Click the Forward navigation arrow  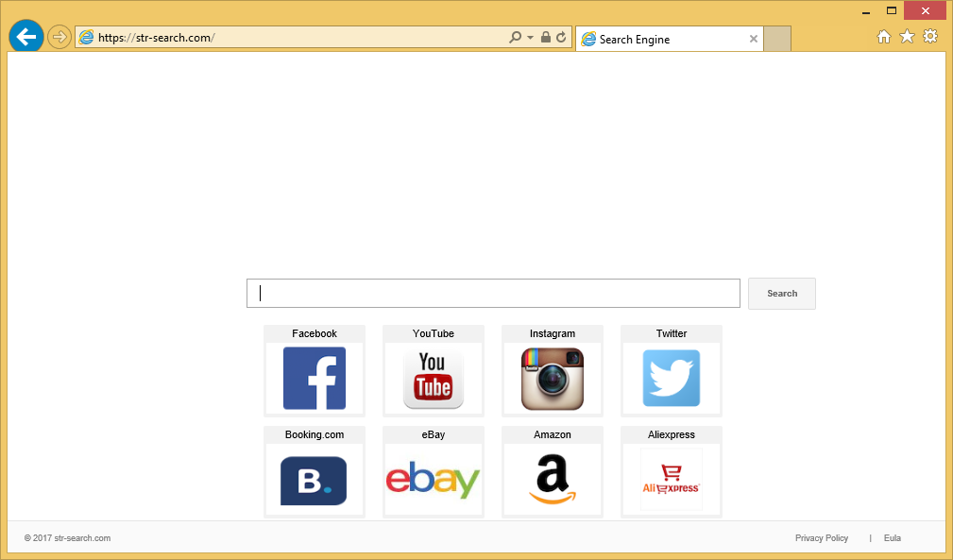(60, 38)
